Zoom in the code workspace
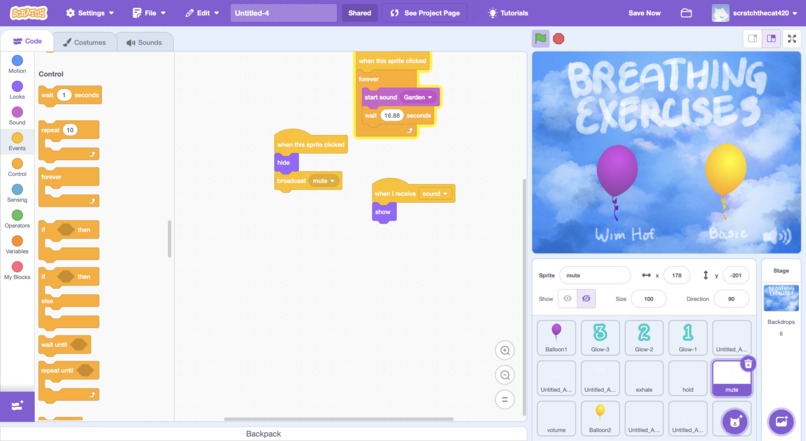Screen dimensions: 806x441 pos(505,351)
